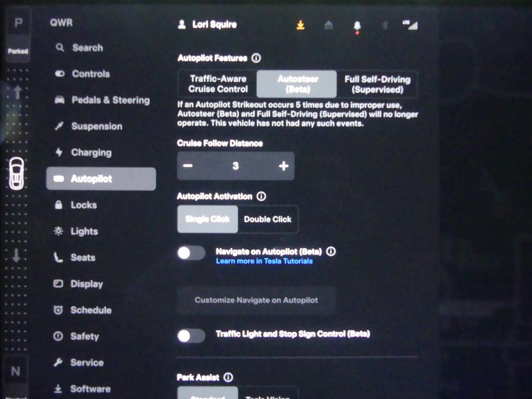Tap the Search settings field
The width and height of the screenshot is (532, 399).
[x=88, y=48]
